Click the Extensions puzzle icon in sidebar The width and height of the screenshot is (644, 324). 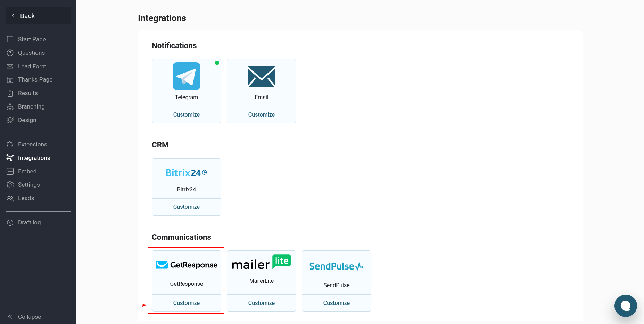pos(10,144)
